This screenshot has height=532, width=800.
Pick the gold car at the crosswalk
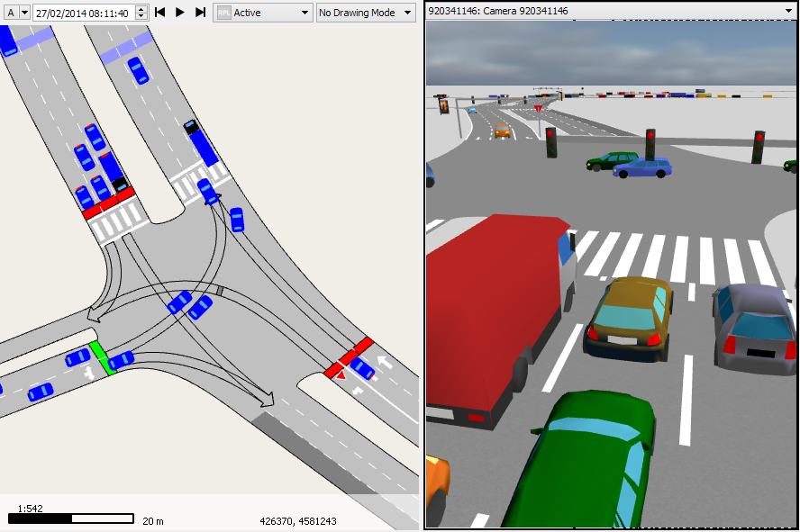click(x=629, y=317)
